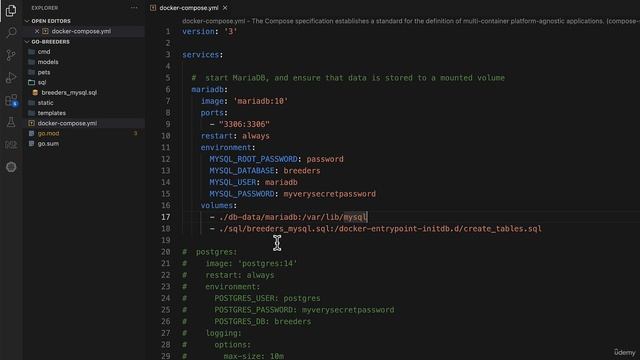Click highlighted 'mysql' at end of line 17
The image size is (640, 360).
[355, 217]
